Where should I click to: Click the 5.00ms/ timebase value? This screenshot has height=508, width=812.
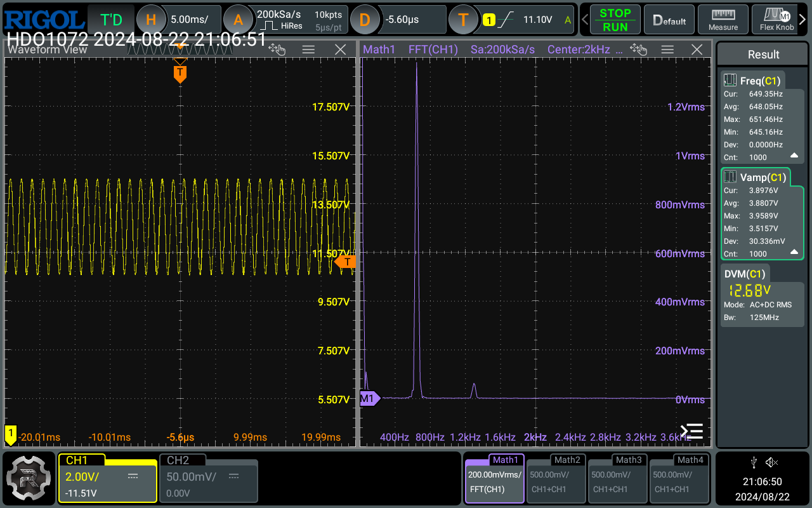pos(190,20)
